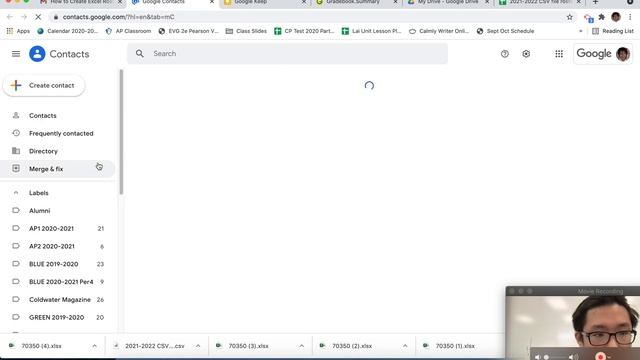Image resolution: width=640 pixels, height=360 pixels.
Task: Switch to Google Contacts browser tab
Action: pos(172,3)
